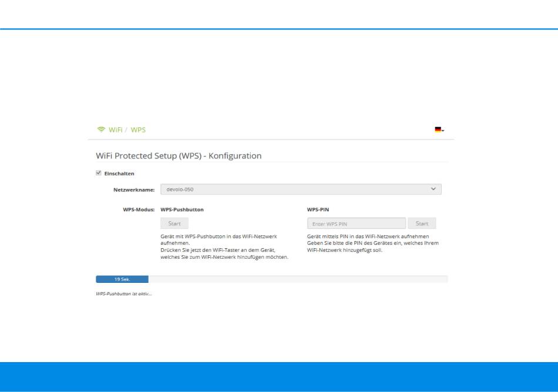Open the language selector caret beside flag
Screen dimensions: 558x392
coord(443,130)
